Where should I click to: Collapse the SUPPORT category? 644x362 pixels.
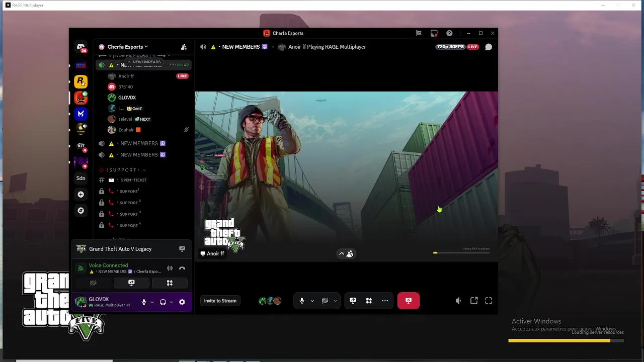click(122, 170)
